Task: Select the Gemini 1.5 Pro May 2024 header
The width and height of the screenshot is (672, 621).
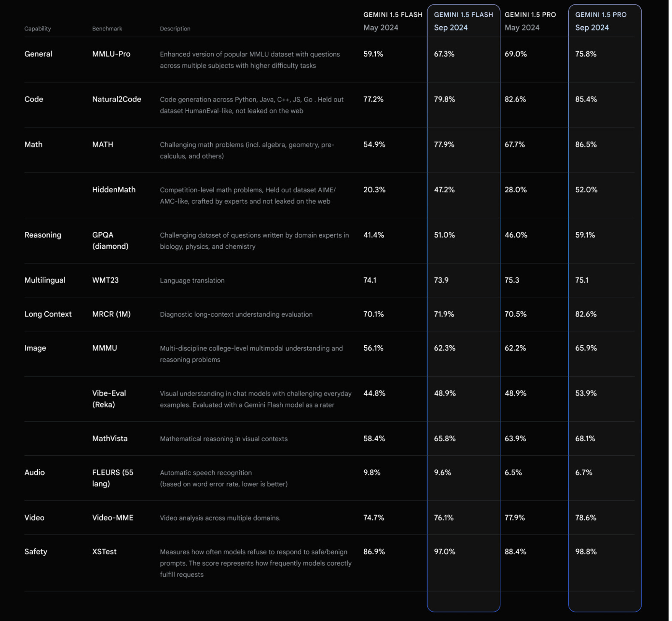Action: [x=530, y=21]
